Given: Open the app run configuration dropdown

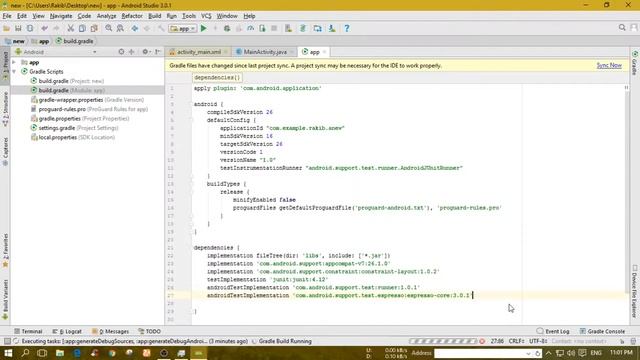Looking at the screenshot, I should pos(182,29).
